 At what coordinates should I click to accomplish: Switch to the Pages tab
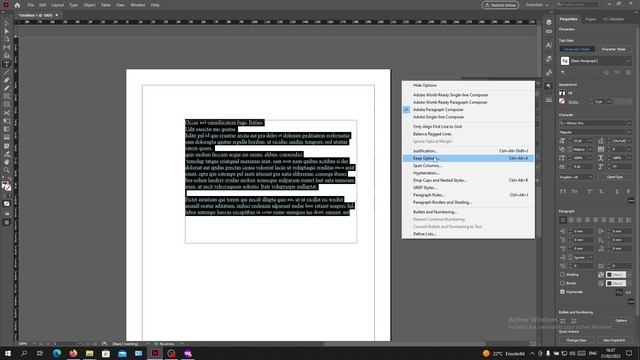tap(590, 19)
